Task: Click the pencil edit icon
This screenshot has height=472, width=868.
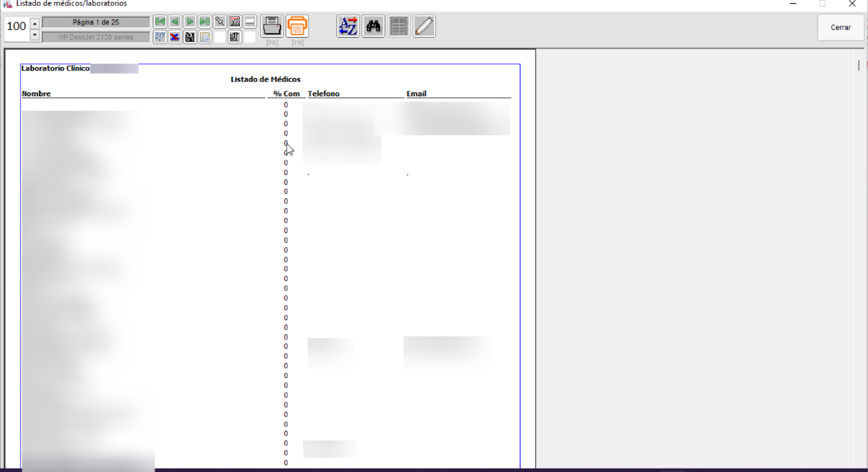Action: 424,26
